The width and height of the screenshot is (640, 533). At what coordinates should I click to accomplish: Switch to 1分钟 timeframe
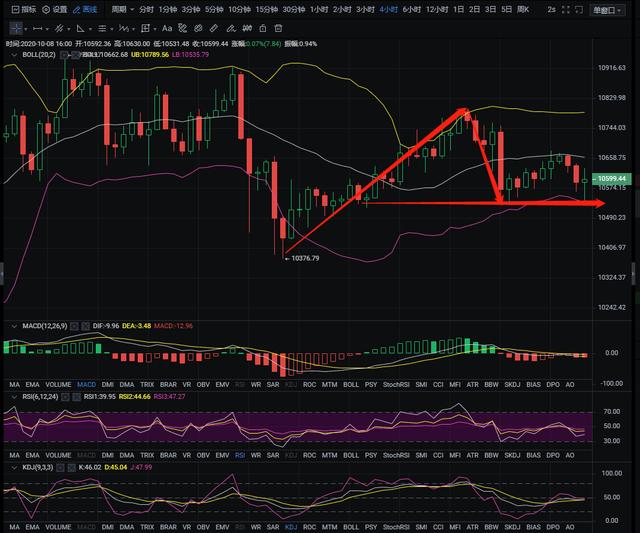(168, 9)
